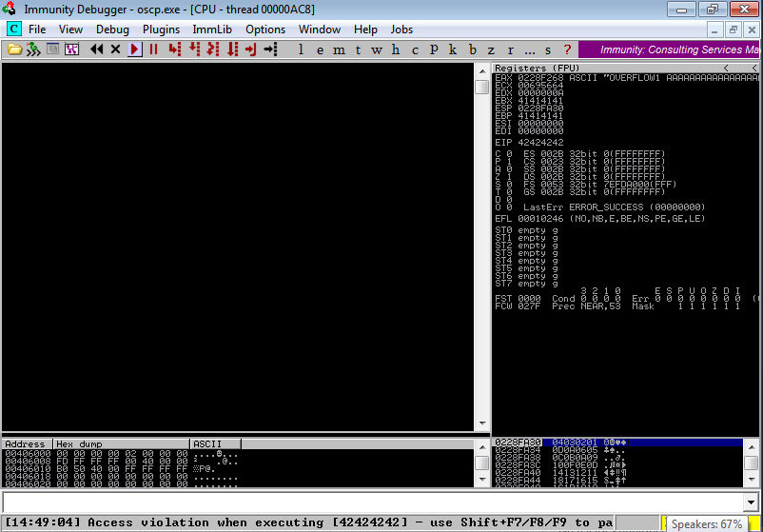The width and height of the screenshot is (763, 532).
Task: Show breakpoints via the 'b' button
Action: click(472, 49)
